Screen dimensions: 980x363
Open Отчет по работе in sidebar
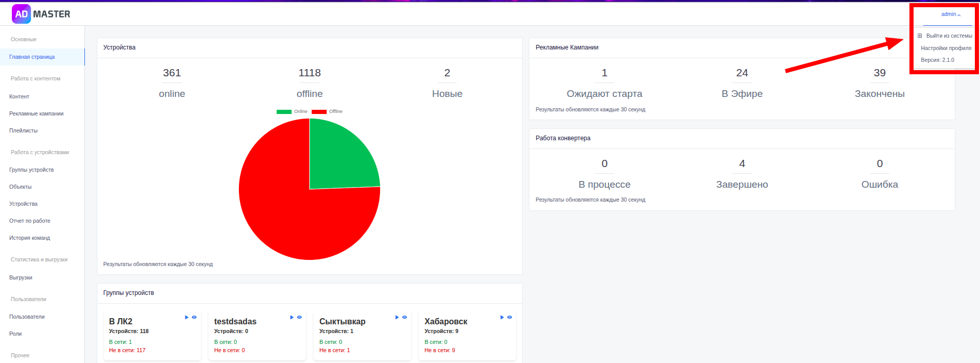tap(29, 221)
